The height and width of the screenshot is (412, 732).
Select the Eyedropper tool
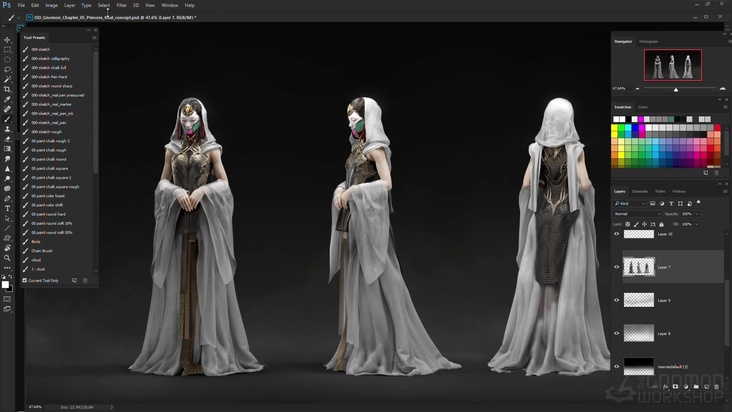tap(7, 99)
